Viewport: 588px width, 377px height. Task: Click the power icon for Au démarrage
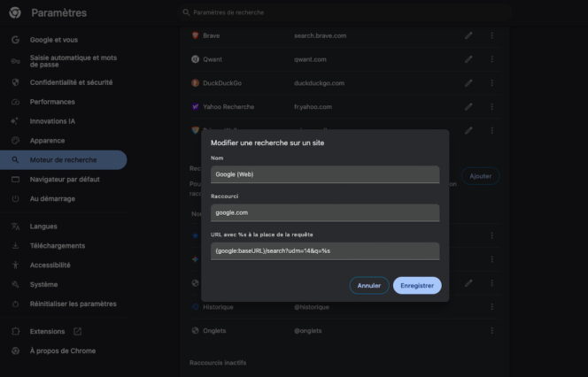15,198
